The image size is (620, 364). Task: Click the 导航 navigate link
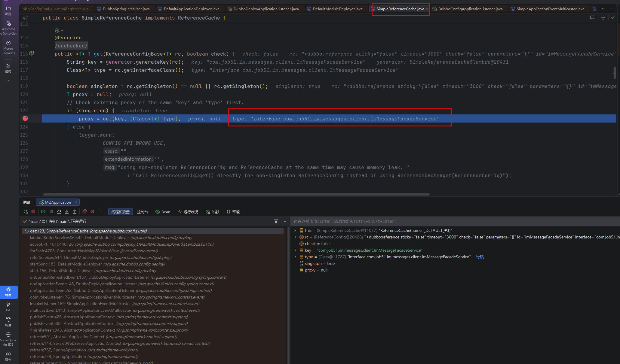(480, 257)
